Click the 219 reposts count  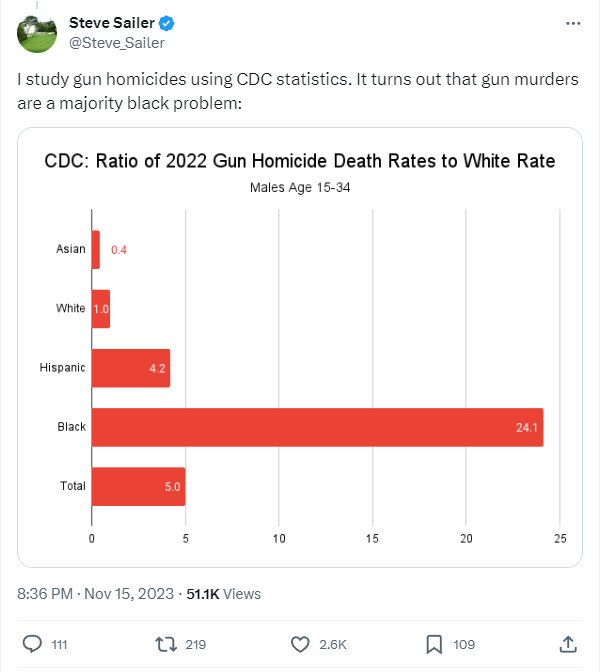[x=195, y=645]
